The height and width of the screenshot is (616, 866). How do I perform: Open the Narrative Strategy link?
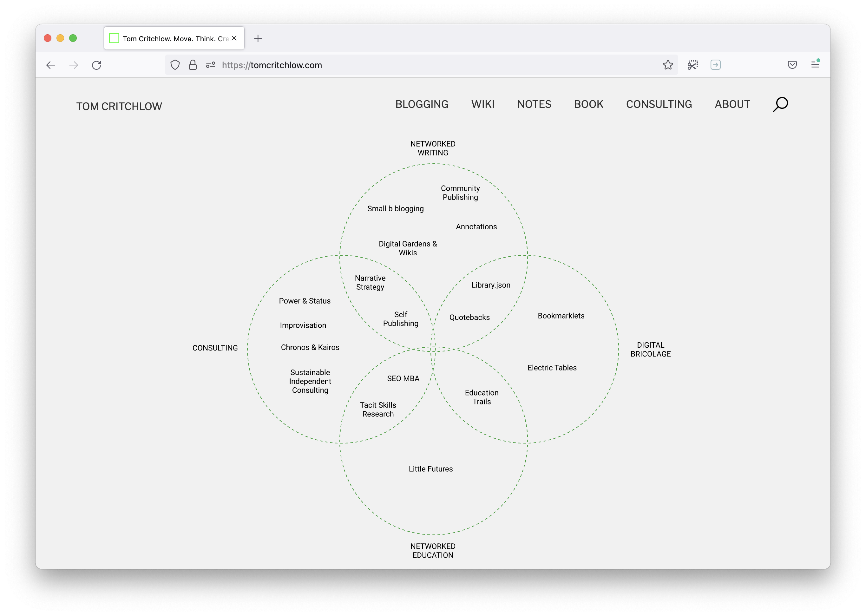tap(370, 283)
